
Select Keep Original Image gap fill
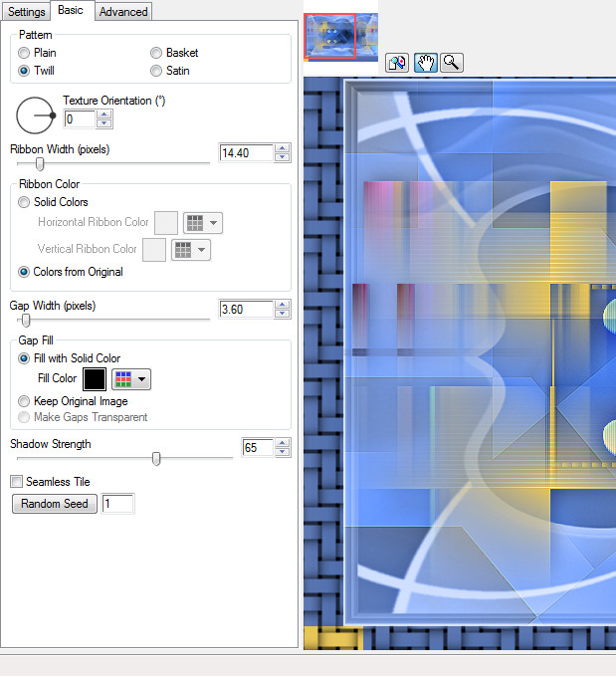[25, 401]
